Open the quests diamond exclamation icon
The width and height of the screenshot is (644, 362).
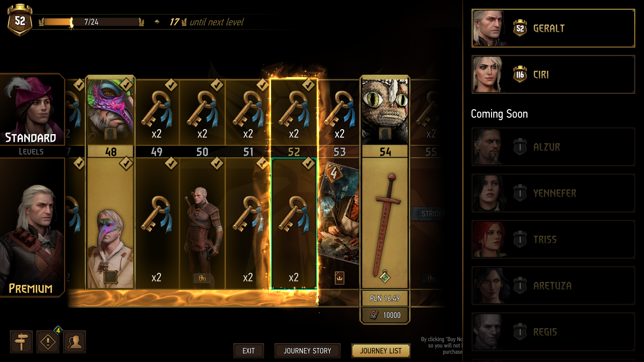coord(48,342)
